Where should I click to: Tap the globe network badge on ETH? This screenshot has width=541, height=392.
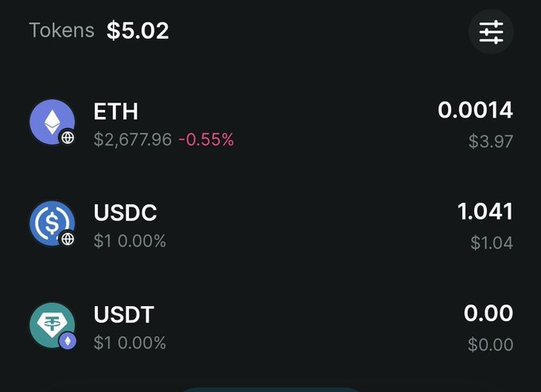68,138
